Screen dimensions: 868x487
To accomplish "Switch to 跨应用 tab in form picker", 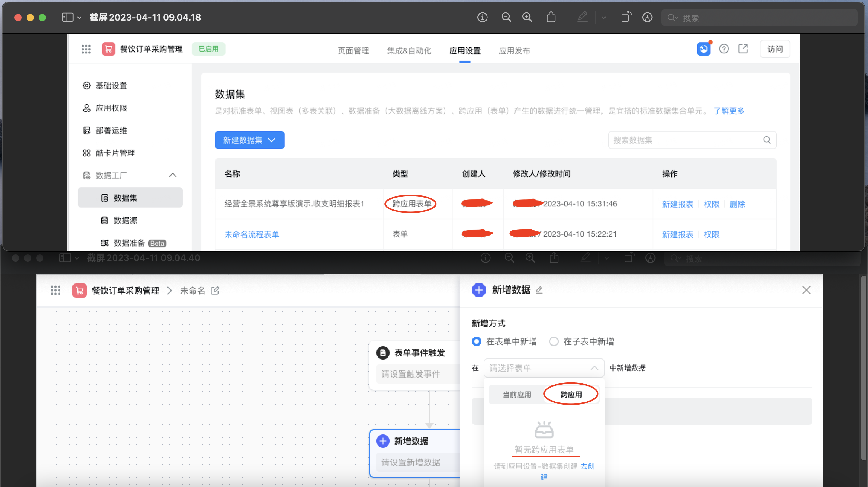I will pos(571,394).
